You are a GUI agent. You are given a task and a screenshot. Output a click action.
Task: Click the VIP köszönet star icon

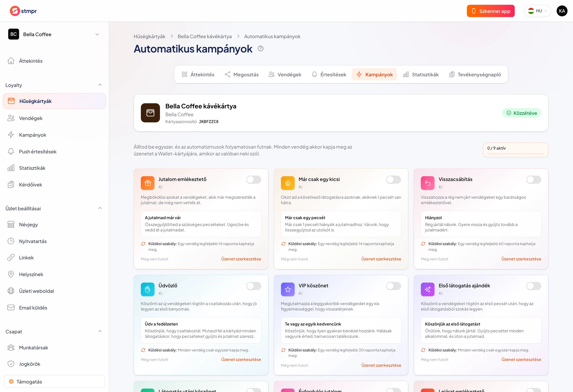coord(288,289)
